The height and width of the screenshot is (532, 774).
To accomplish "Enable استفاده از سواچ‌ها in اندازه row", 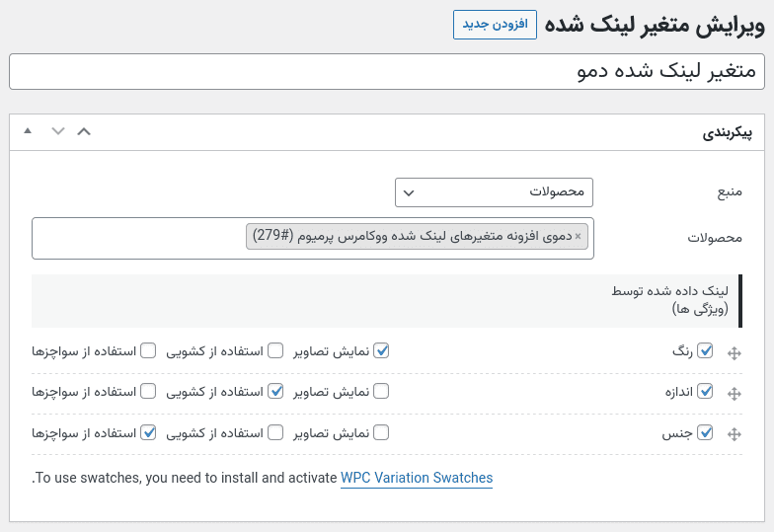I will [148, 391].
